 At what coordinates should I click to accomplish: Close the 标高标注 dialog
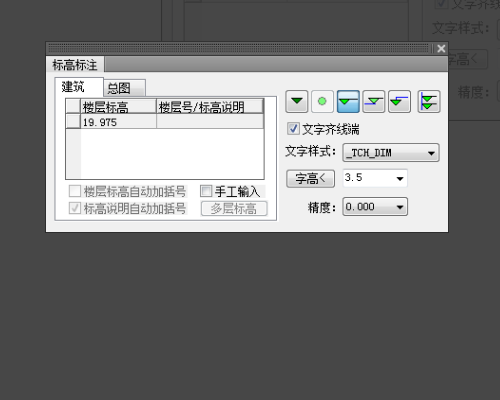click(x=441, y=49)
